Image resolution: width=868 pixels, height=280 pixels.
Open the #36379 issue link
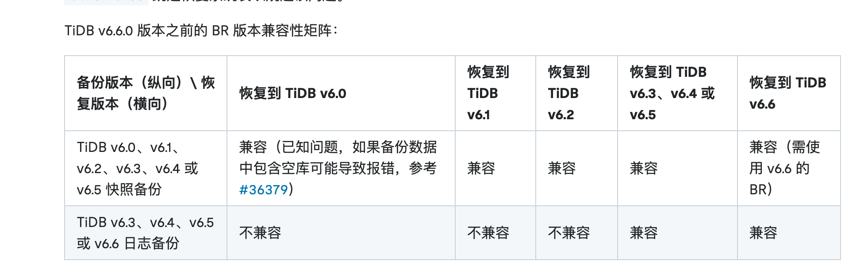pyautogui.click(x=264, y=190)
